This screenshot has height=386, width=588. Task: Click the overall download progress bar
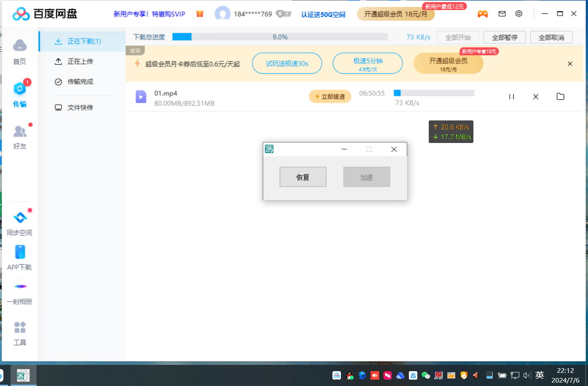280,37
